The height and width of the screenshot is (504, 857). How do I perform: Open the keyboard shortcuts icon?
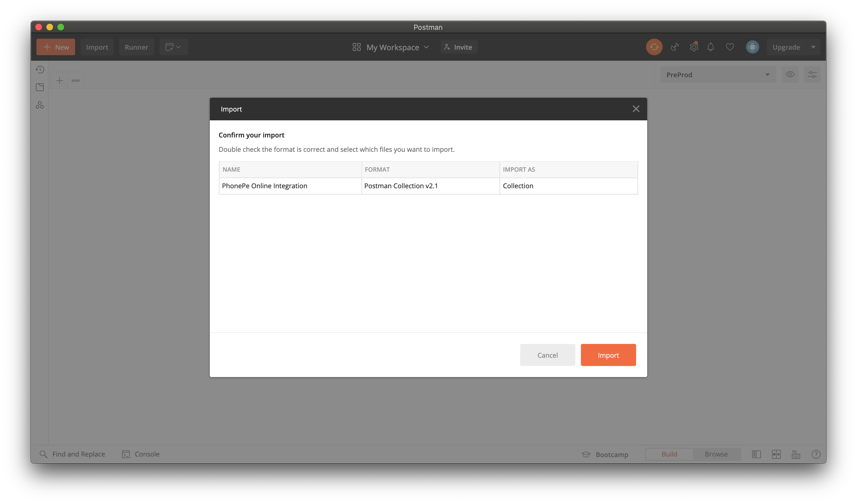(796, 454)
